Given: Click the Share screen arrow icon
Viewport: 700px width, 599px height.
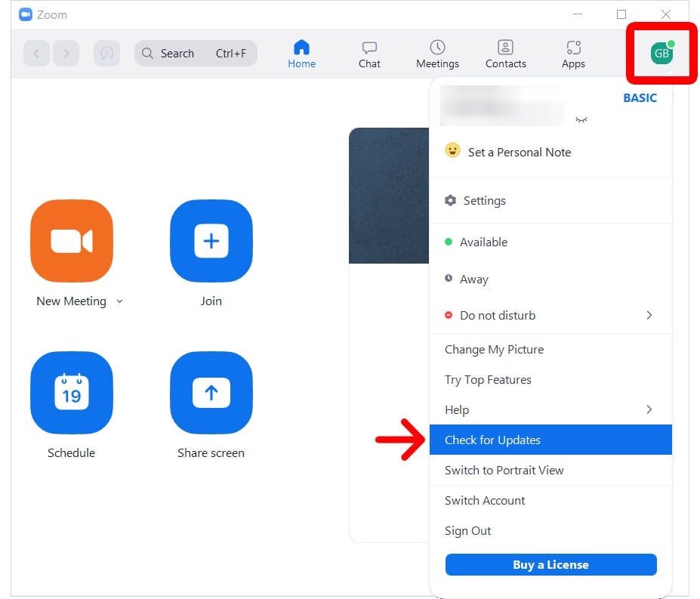Looking at the screenshot, I should tap(211, 393).
